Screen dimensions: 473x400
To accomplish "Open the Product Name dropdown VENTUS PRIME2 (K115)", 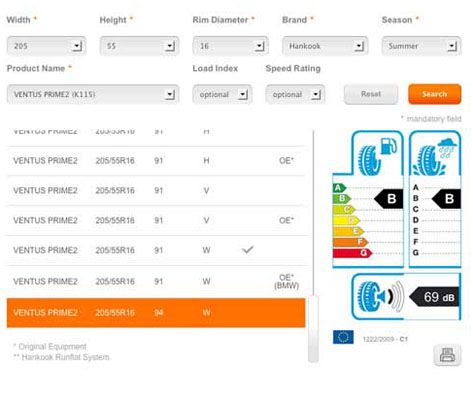I will (x=93, y=95).
